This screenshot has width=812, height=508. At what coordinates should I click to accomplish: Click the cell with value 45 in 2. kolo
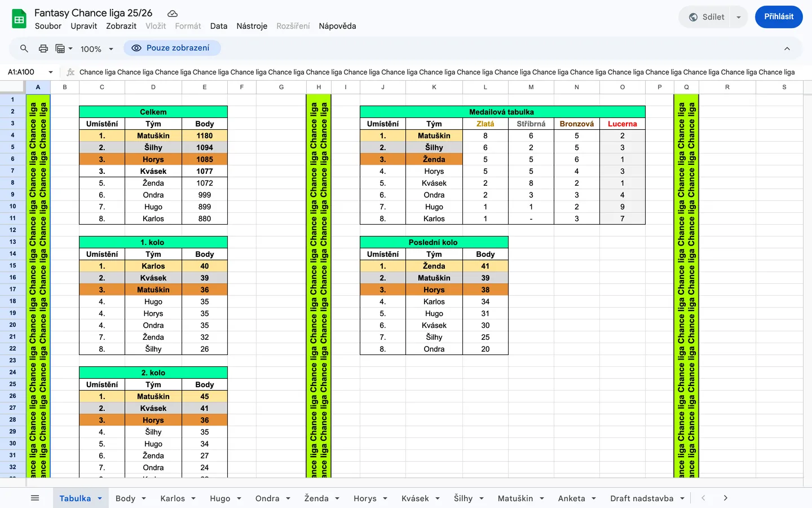[205, 396]
